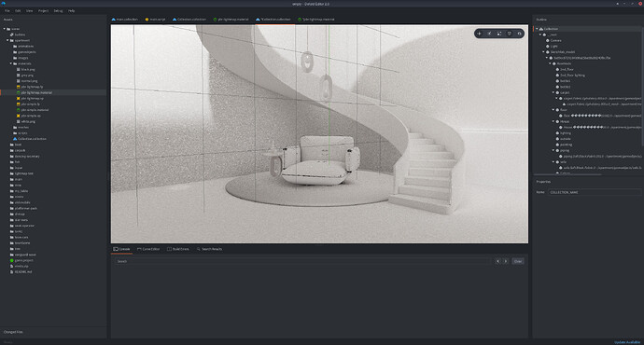644x345 pixels.
Task: Select 2nd_floor object icon in Outline
Action: tap(557, 70)
